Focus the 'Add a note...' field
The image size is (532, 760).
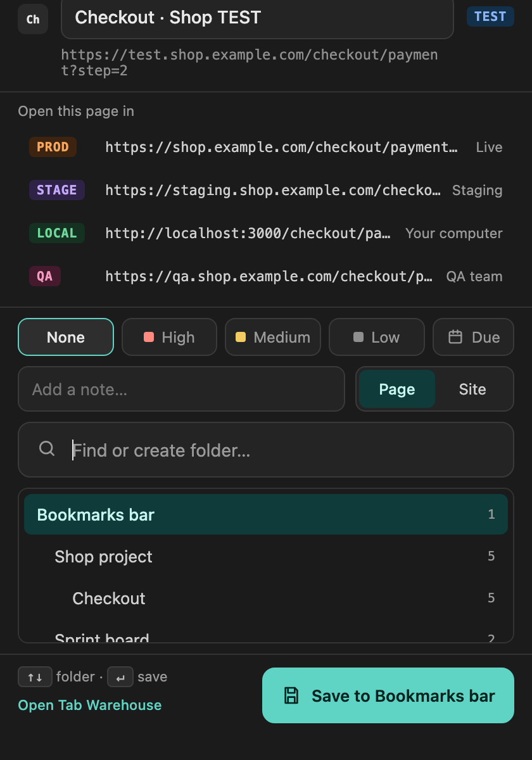click(181, 389)
